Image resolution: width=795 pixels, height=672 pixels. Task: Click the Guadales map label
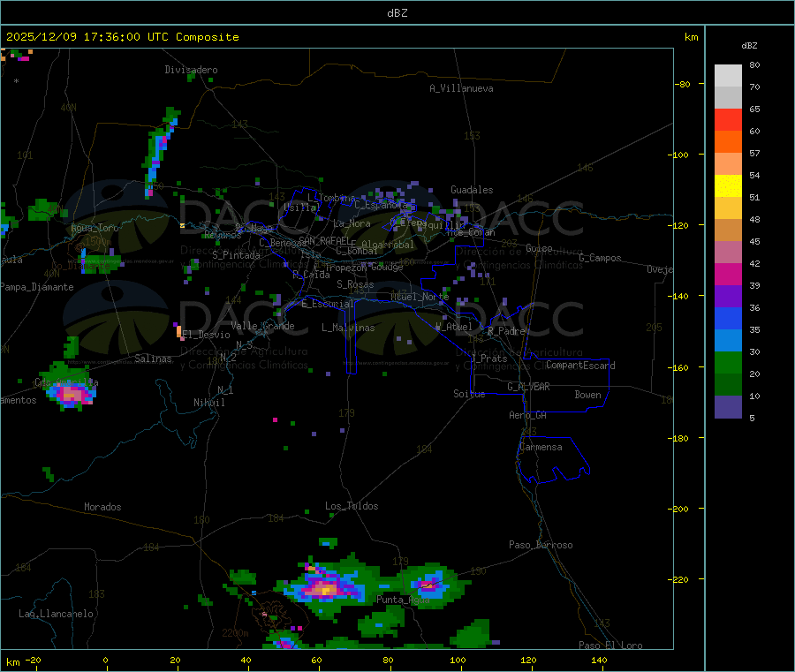(x=472, y=190)
